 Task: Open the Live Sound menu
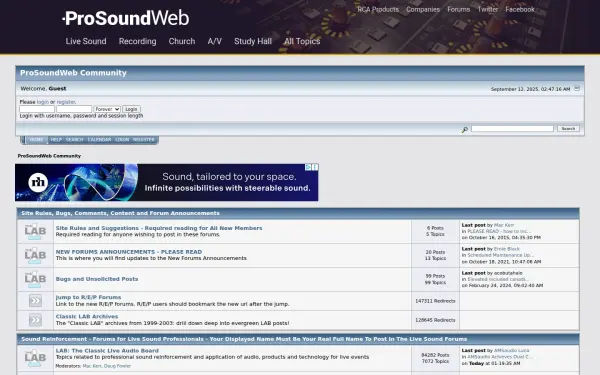(86, 41)
